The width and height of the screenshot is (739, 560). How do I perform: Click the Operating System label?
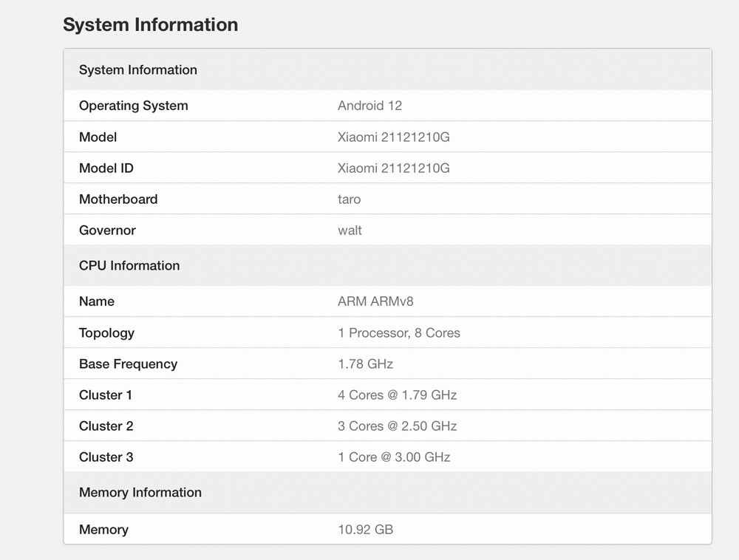pyautogui.click(x=133, y=106)
